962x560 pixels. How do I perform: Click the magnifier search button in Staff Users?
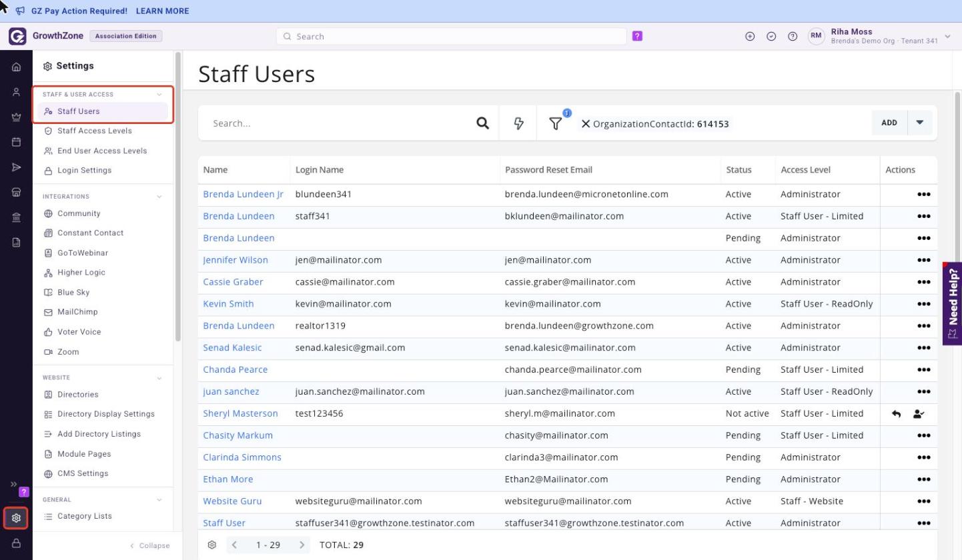[x=482, y=123]
